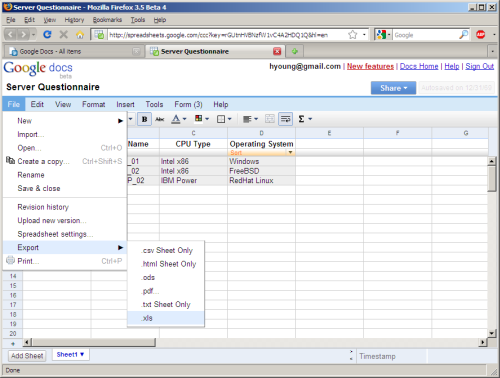
Task: Toggle bold formatting button
Action: point(144,119)
